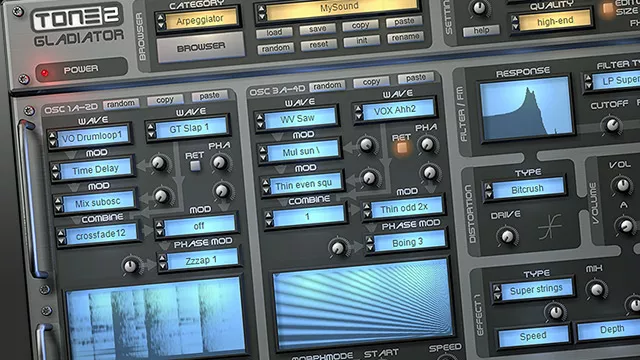Click the paste button in browser section
Image resolution: width=640 pixels, height=360 pixels.
(x=404, y=21)
